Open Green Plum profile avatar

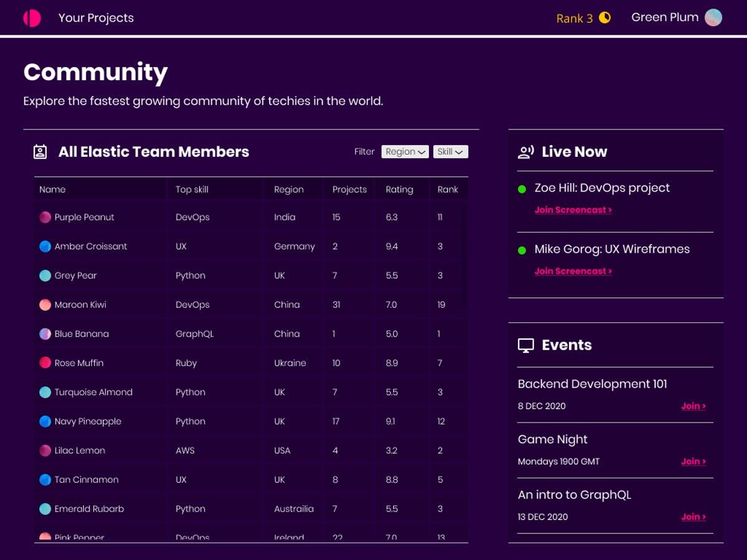tap(713, 17)
